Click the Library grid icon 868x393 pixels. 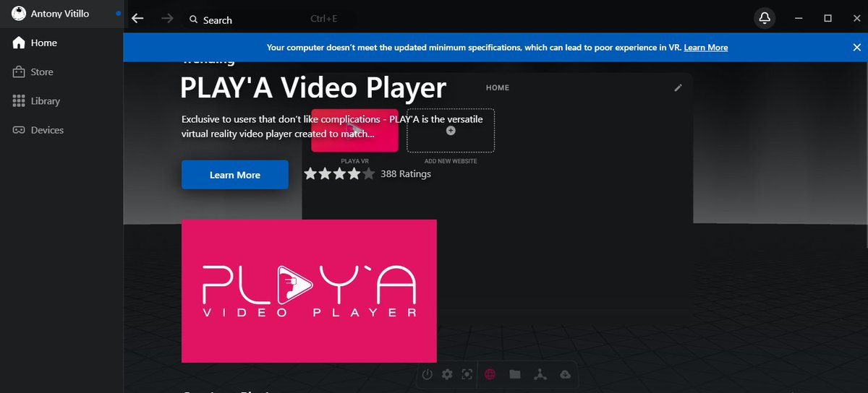19,101
